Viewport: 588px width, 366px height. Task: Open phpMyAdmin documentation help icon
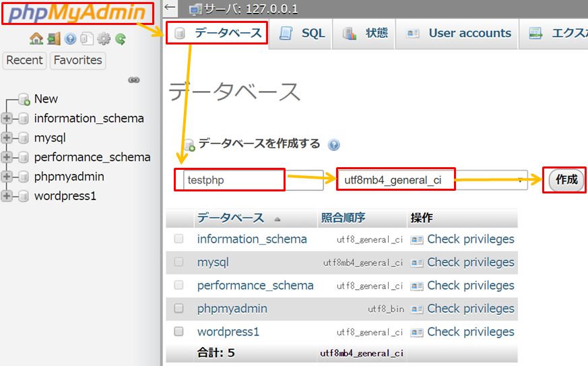coord(70,39)
